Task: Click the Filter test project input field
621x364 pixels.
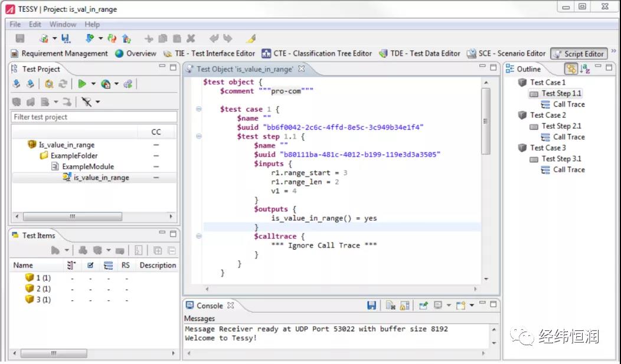Action: (94, 117)
